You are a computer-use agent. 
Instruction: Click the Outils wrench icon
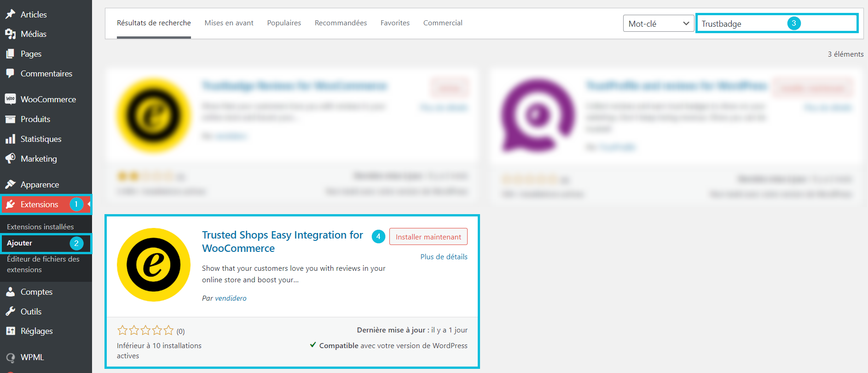pyautogui.click(x=10, y=312)
